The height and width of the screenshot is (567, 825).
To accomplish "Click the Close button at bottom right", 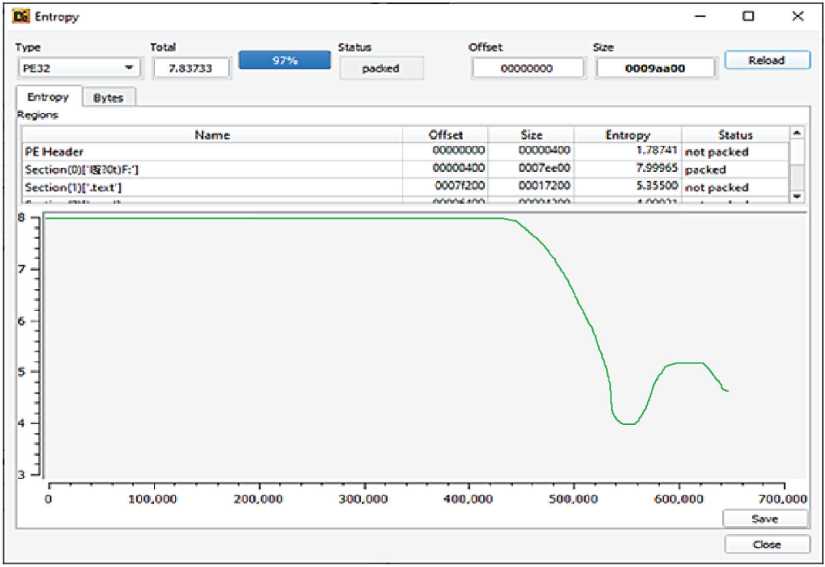I will click(765, 545).
